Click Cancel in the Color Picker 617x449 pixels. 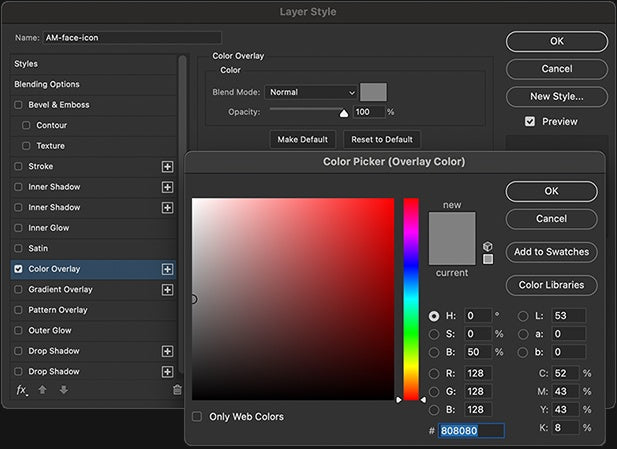point(551,219)
